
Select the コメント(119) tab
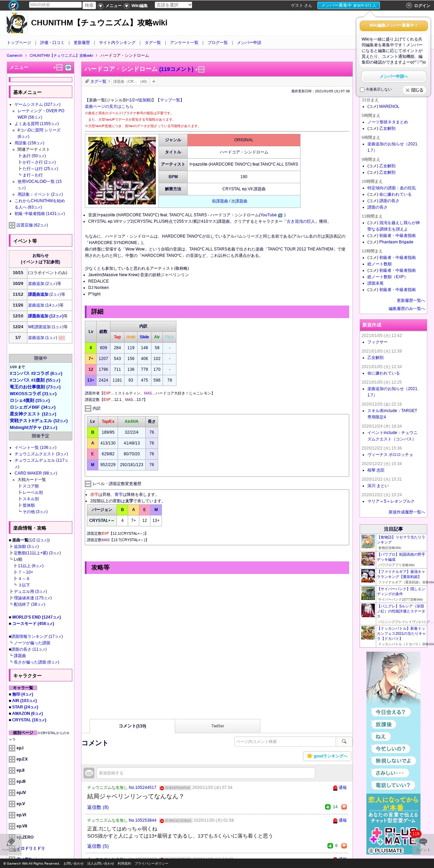(x=132, y=726)
